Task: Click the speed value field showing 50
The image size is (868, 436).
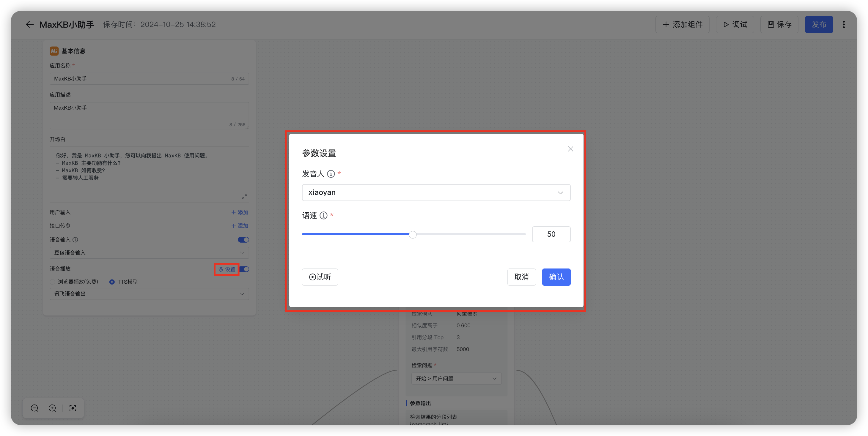Action: 551,234
